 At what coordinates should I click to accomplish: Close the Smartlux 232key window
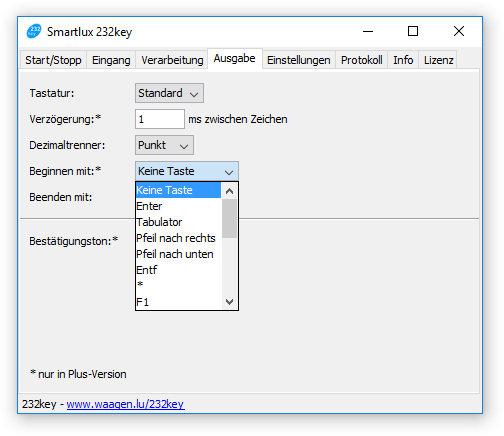(459, 31)
